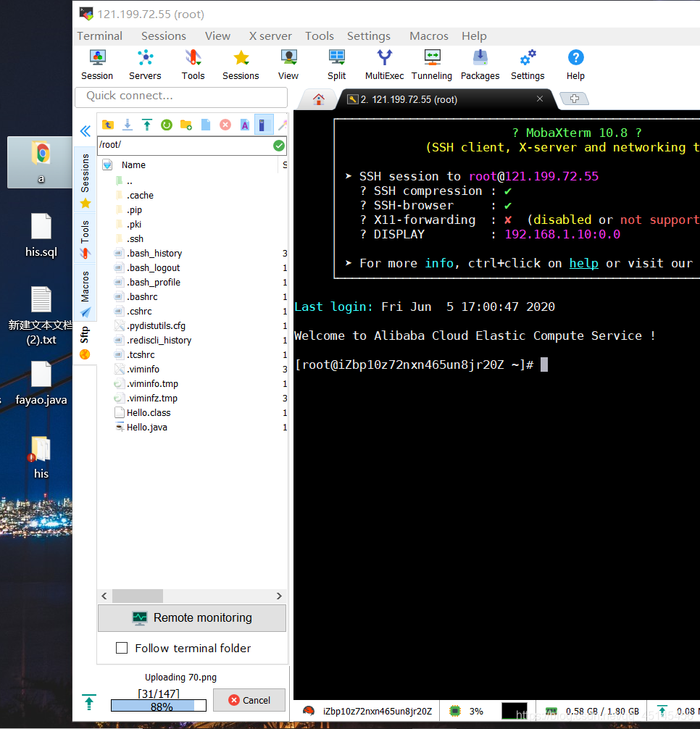Switch to Sessions sidebar tab
700x729 pixels.
[85, 180]
